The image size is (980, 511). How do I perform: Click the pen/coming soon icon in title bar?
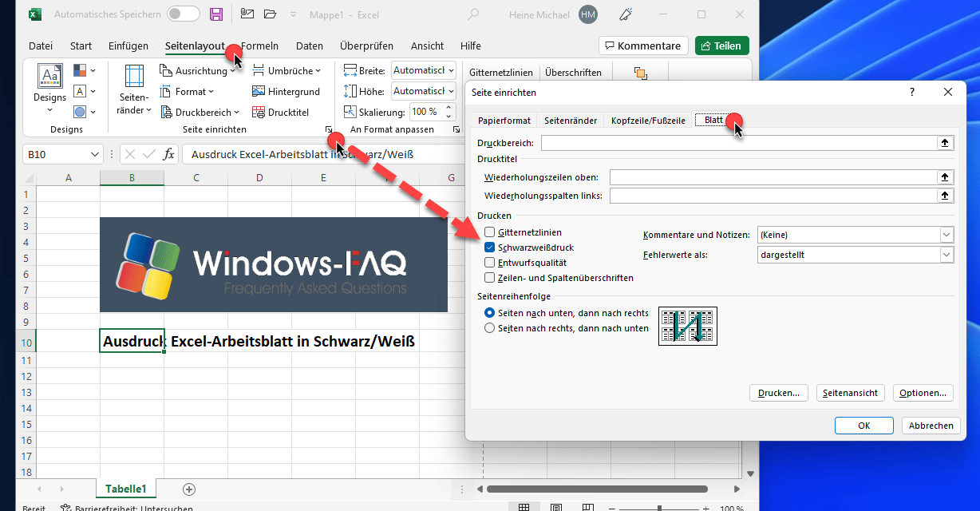627,14
